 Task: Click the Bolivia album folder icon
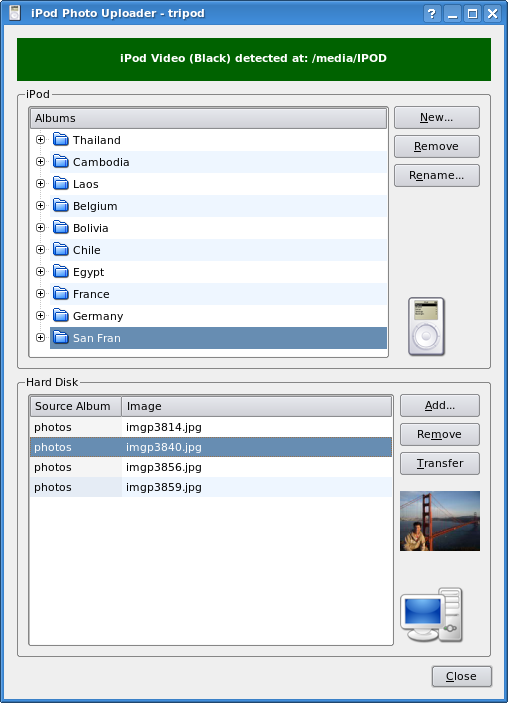click(61, 228)
